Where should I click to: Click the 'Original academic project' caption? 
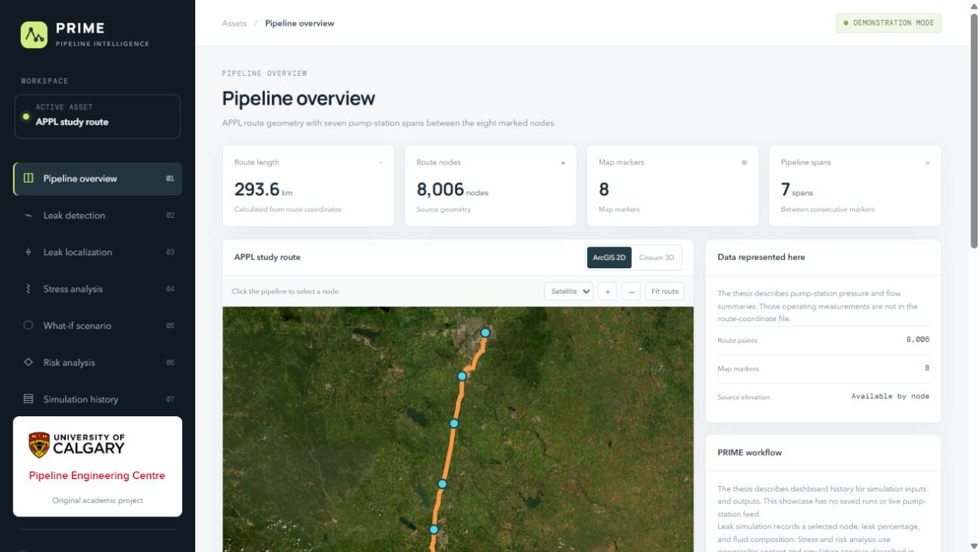pyautogui.click(x=98, y=501)
